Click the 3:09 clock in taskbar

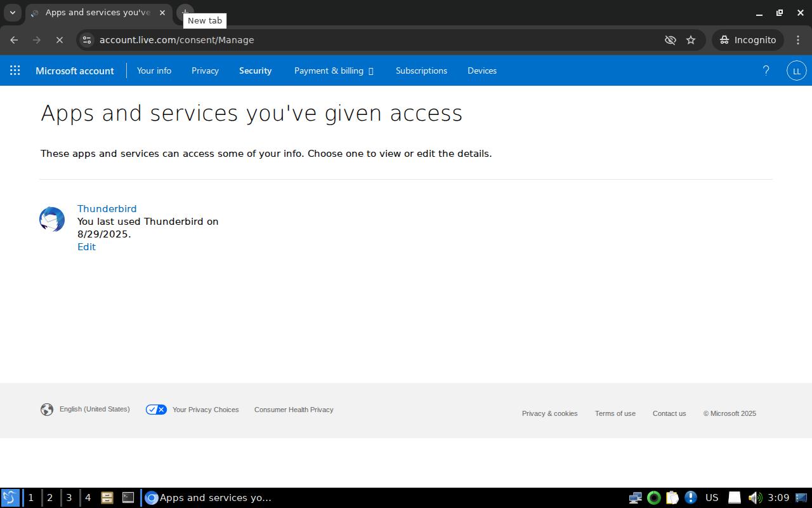point(778,498)
